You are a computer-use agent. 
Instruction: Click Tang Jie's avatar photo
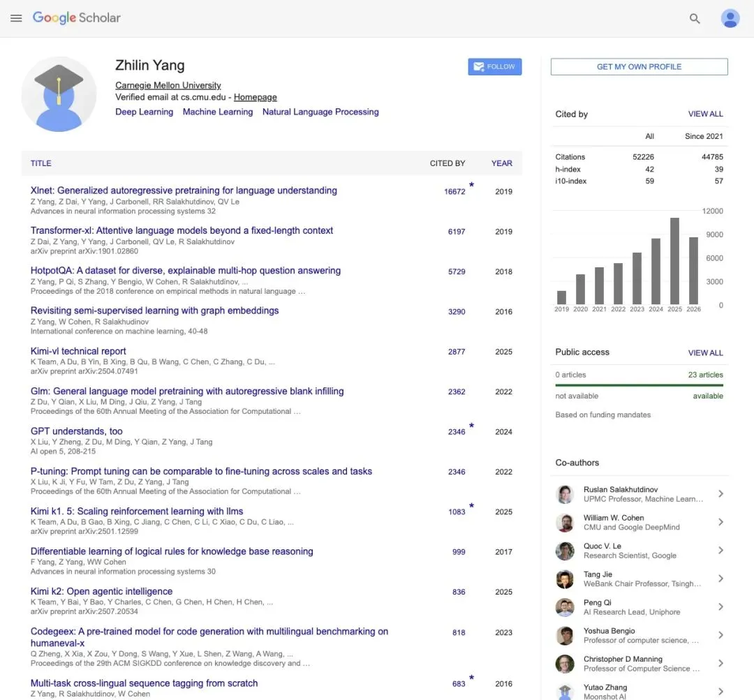pyautogui.click(x=565, y=579)
